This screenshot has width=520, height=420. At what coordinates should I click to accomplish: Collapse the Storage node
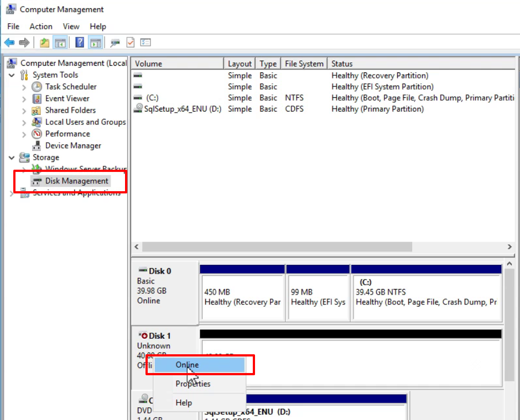coord(12,158)
